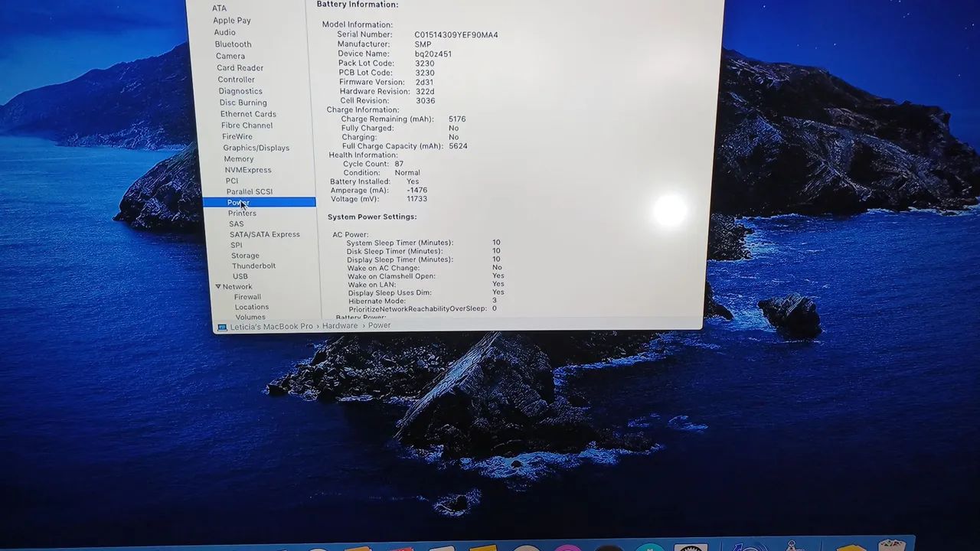
Task: Click the Wake on LAN label
Action: [x=372, y=285]
